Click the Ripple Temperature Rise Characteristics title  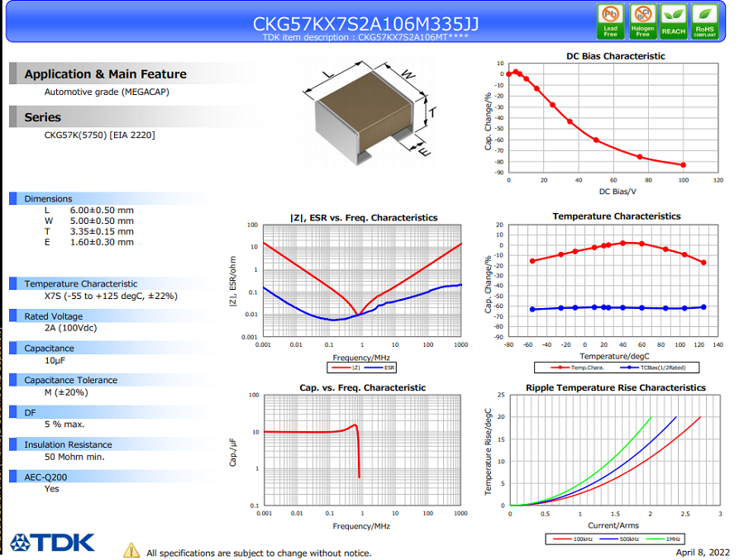tap(615, 388)
